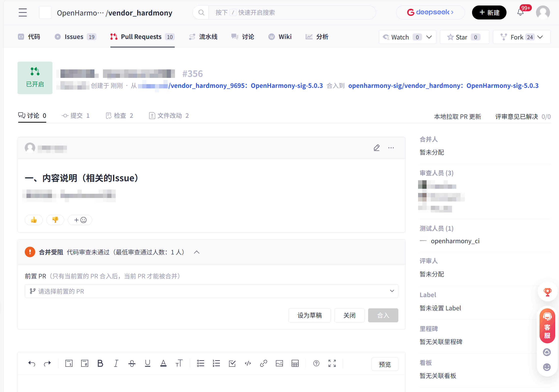
Task: Click the 预览 preview button
Action: 385,364
